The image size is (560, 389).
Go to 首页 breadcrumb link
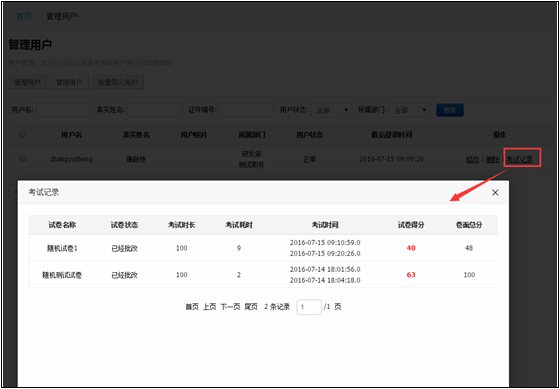click(24, 16)
